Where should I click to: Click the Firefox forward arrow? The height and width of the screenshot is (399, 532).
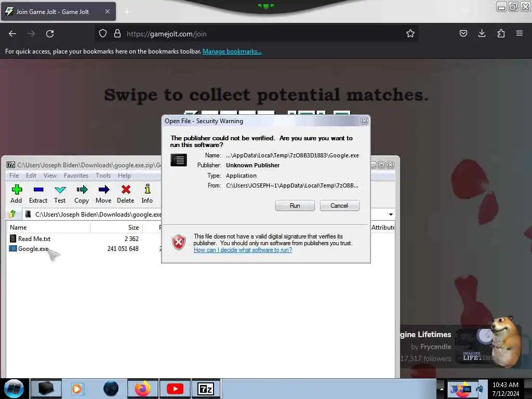[31, 34]
